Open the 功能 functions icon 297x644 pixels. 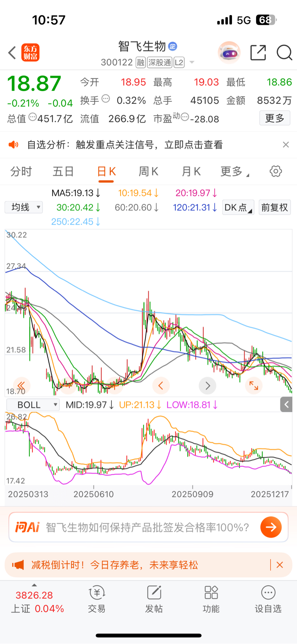click(x=211, y=599)
